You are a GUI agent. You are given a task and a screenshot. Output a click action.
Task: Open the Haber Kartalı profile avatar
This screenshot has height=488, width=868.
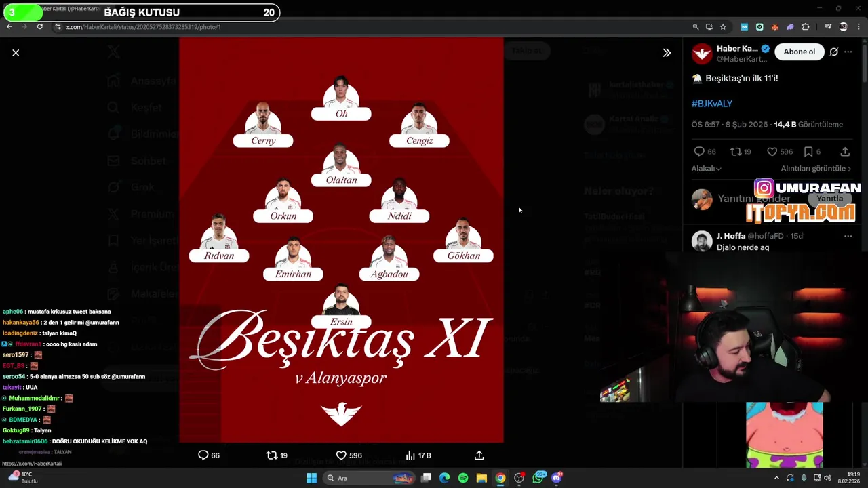coord(702,53)
